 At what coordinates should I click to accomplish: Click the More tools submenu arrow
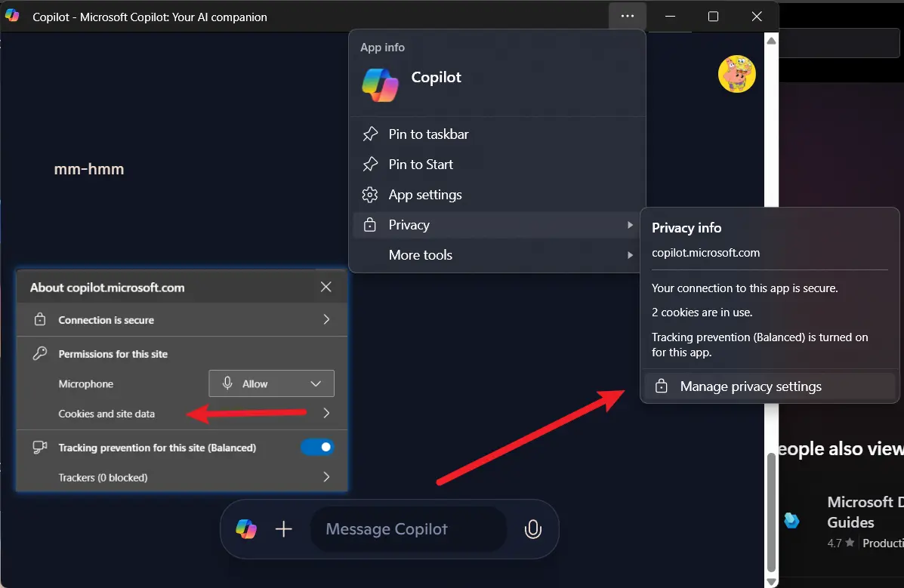630,255
